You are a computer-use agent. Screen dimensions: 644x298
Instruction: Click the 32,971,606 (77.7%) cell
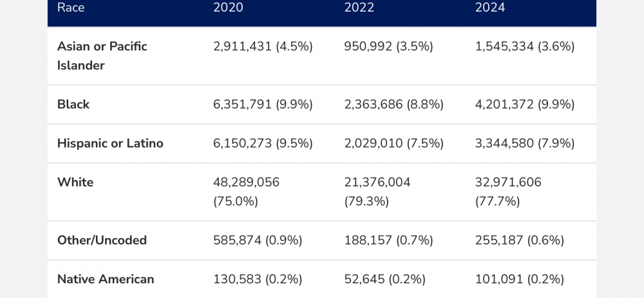(x=508, y=192)
